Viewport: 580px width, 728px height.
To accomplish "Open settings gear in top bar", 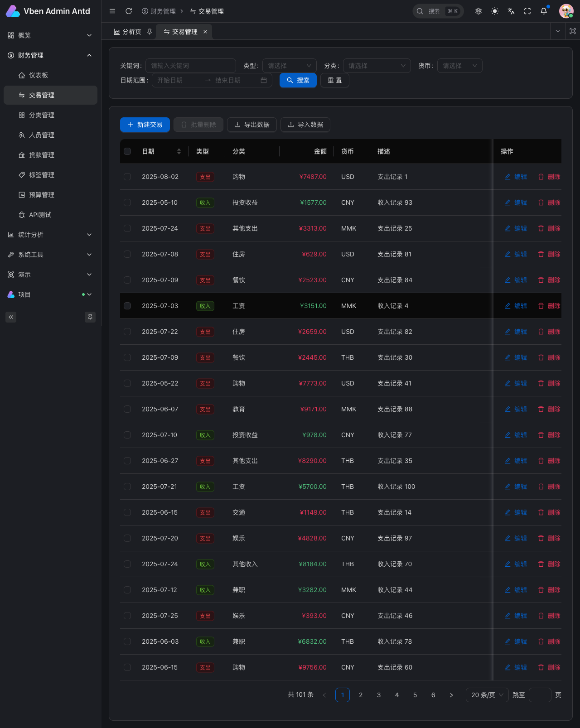I will click(x=478, y=11).
